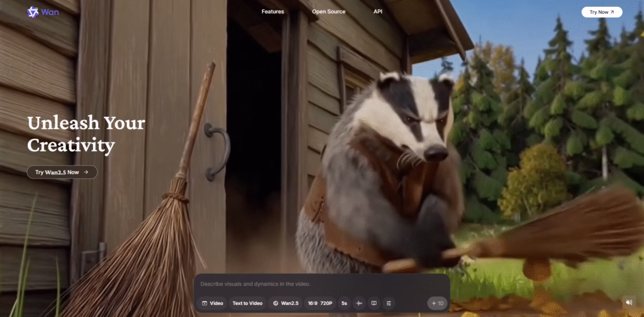
Task: Click the Wan brand name text
Action: point(50,12)
